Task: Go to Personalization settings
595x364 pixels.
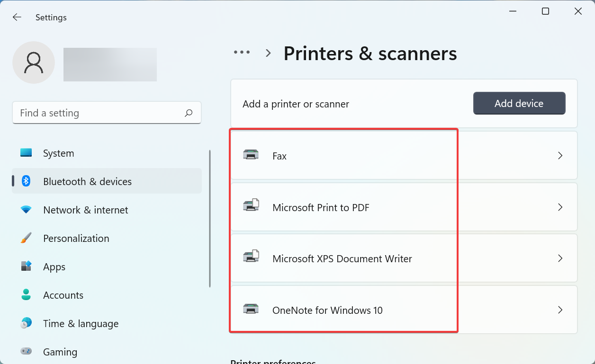Action: click(107, 238)
